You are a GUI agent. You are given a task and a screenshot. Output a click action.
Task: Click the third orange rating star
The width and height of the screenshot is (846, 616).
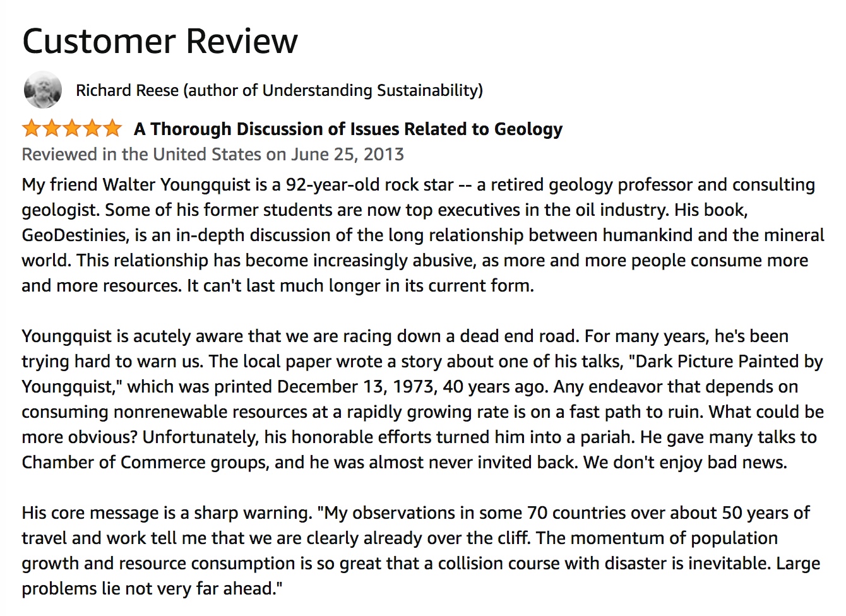pyautogui.click(x=71, y=129)
